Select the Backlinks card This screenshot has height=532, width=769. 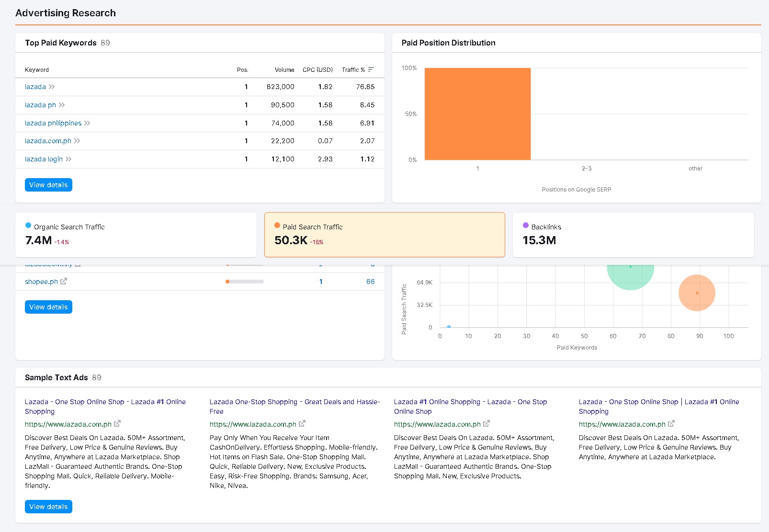tap(633, 235)
